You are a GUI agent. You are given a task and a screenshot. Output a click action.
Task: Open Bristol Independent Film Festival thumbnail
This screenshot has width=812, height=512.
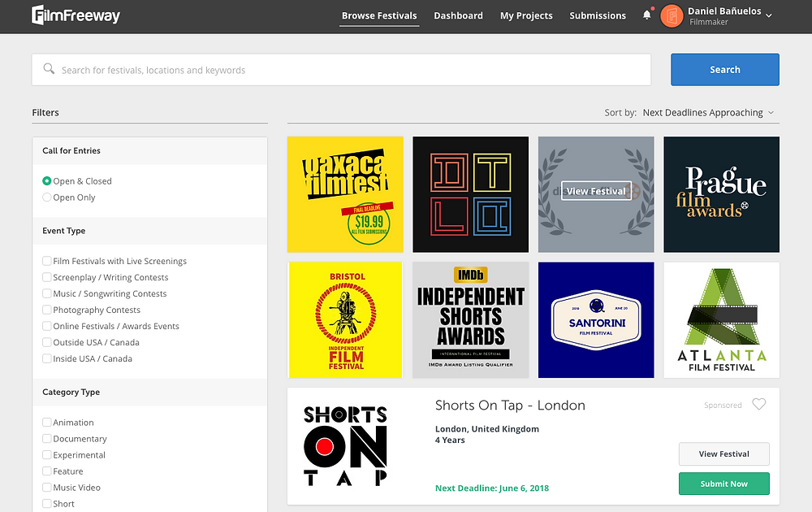tap(345, 319)
